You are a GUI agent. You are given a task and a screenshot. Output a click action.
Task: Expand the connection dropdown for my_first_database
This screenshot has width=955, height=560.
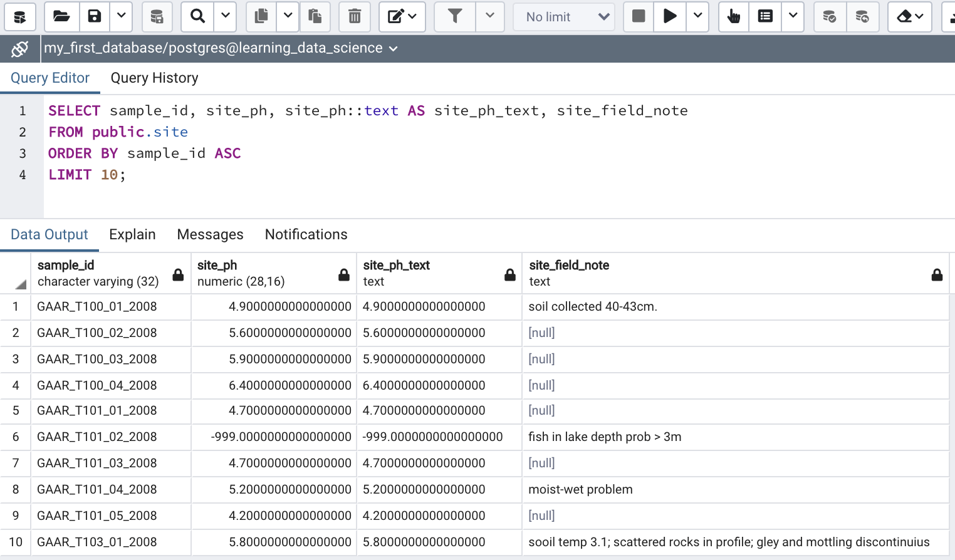pyautogui.click(x=393, y=49)
